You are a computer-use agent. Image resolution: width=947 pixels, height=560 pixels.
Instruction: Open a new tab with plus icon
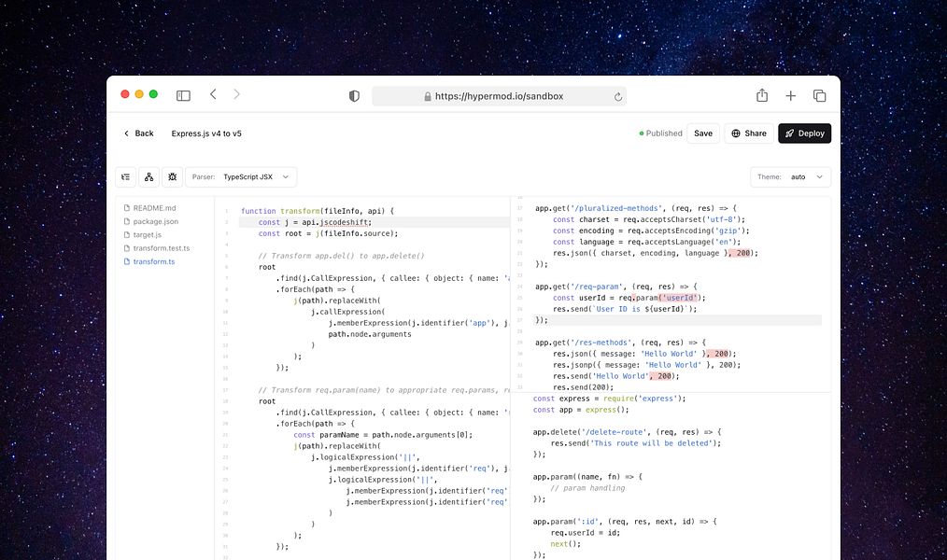791,95
